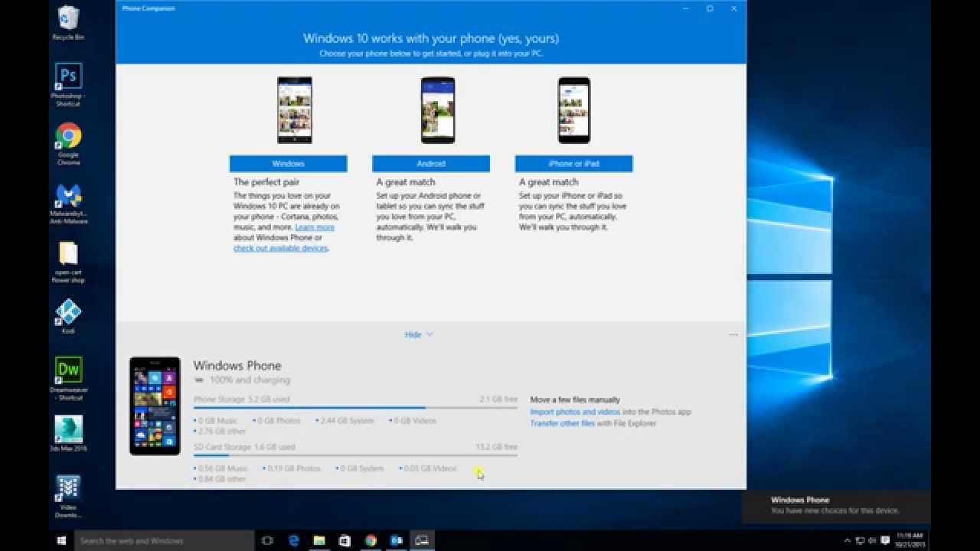Open the Video Downloader desktop icon
Image resolution: width=980 pixels, height=551 pixels.
pos(68,497)
